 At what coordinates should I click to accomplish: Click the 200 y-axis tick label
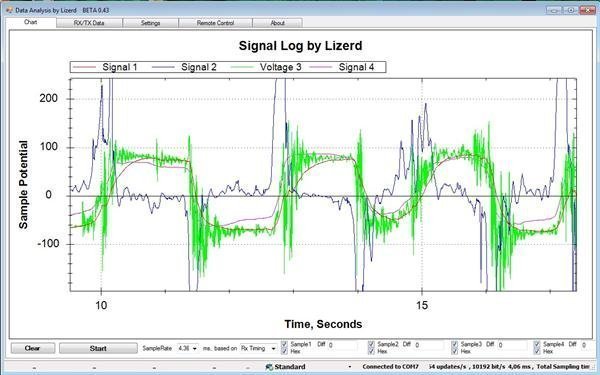click(x=49, y=98)
